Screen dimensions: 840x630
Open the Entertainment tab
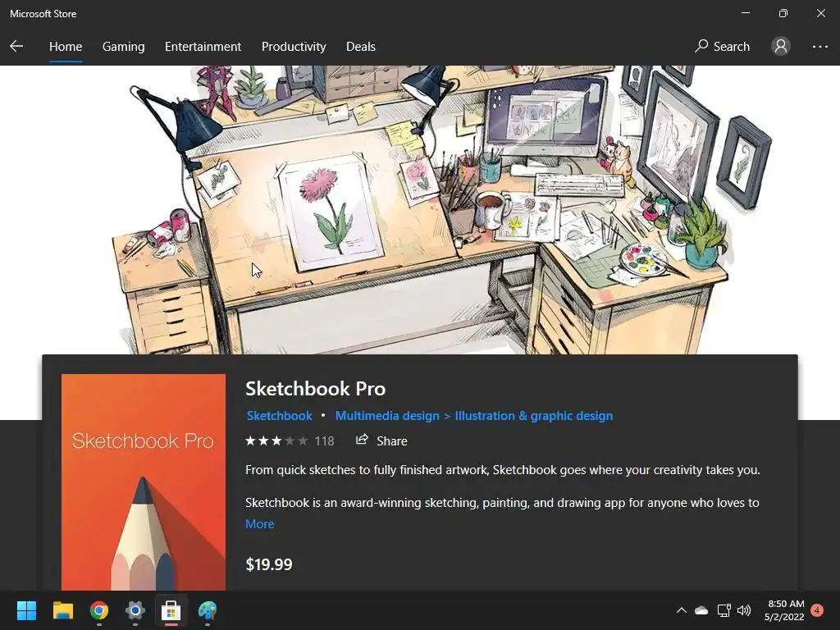click(203, 47)
